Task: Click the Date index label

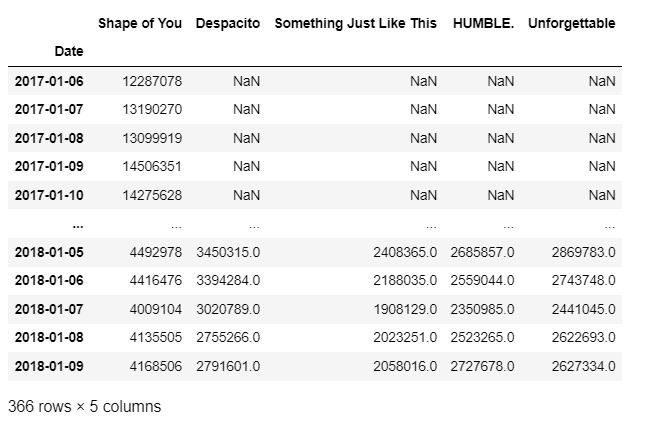Action: 69,51
